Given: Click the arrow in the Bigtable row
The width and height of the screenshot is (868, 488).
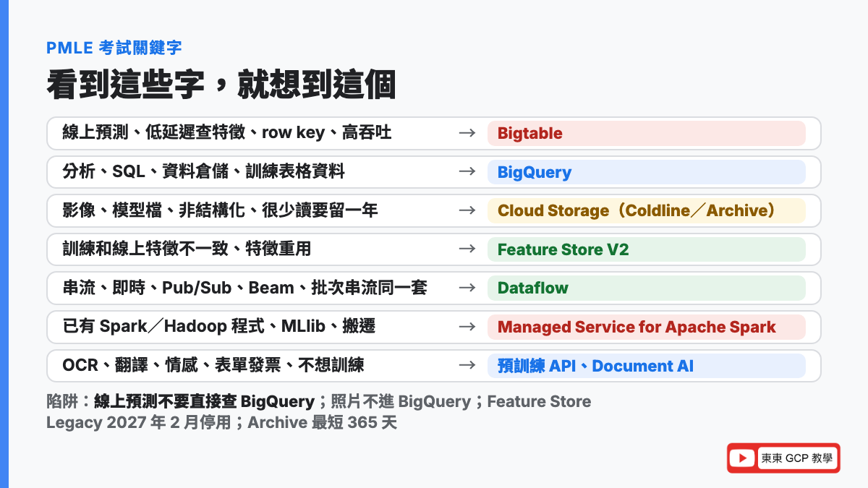Looking at the screenshot, I should pos(467,133).
